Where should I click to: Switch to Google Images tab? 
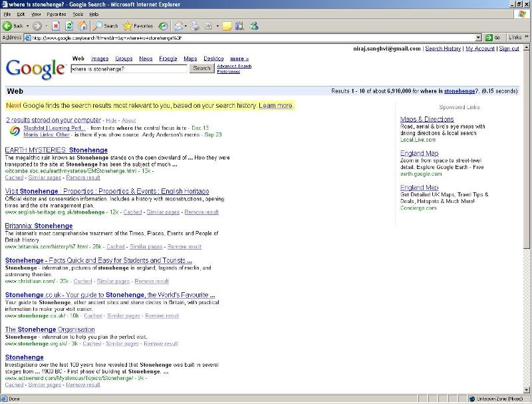99,59
